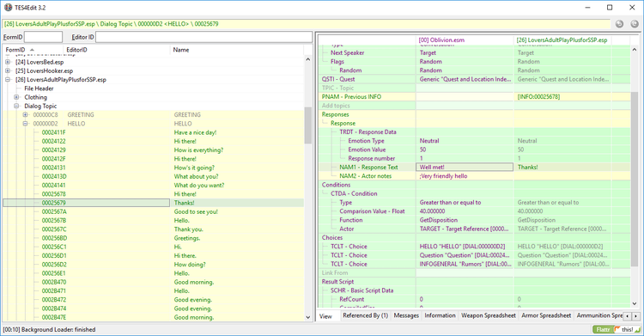
Task: Expand the Clothing group
Action: coord(16,97)
